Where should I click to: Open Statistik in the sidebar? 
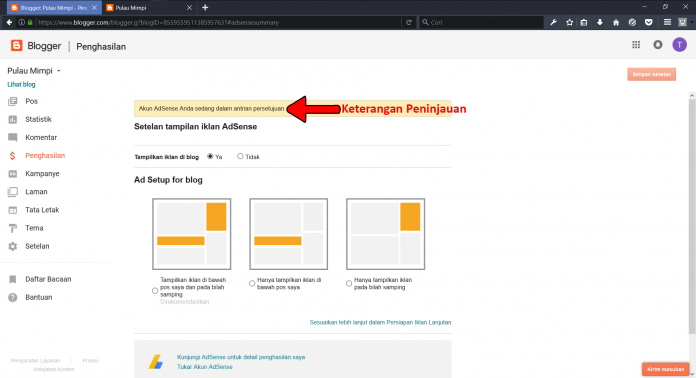click(38, 119)
